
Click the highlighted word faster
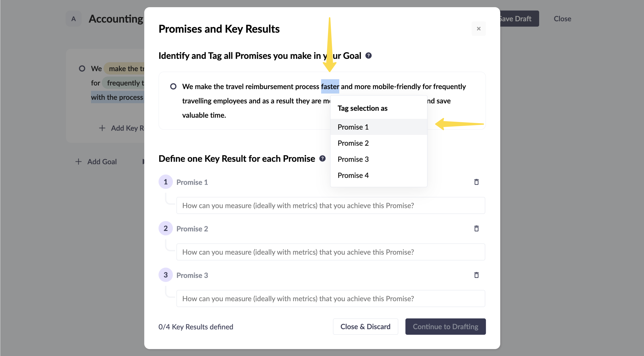330,86
